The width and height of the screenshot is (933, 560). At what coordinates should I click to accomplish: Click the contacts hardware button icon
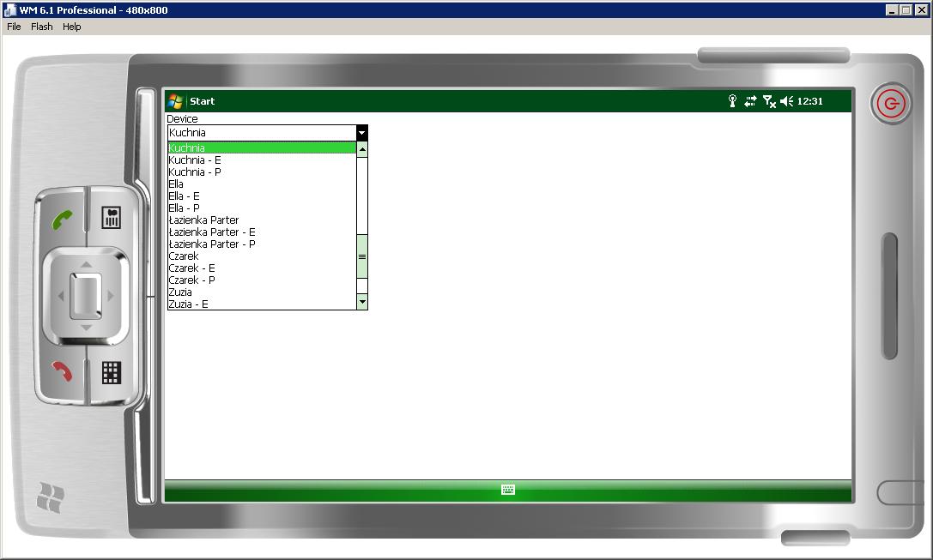(x=112, y=218)
